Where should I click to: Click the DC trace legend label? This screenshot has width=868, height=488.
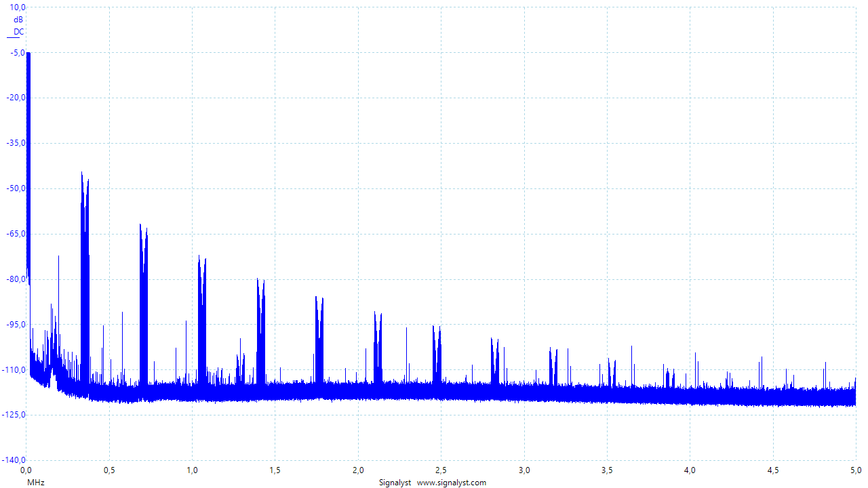[x=18, y=31]
